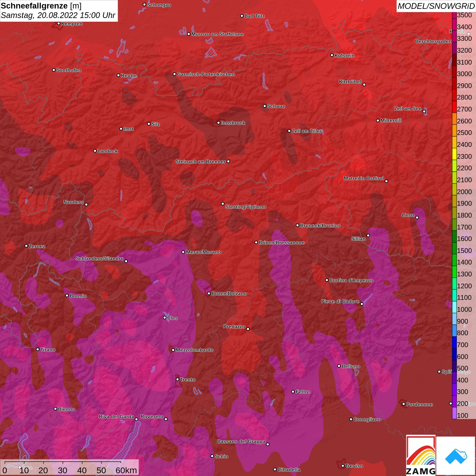The width and height of the screenshot is (476, 476).
Task: Select Zell am See label
Action: (x=408, y=108)
